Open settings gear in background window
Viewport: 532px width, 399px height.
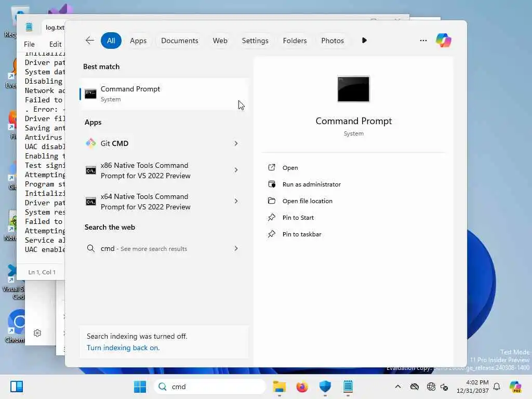pyautogui.click(x=37, y=333)
